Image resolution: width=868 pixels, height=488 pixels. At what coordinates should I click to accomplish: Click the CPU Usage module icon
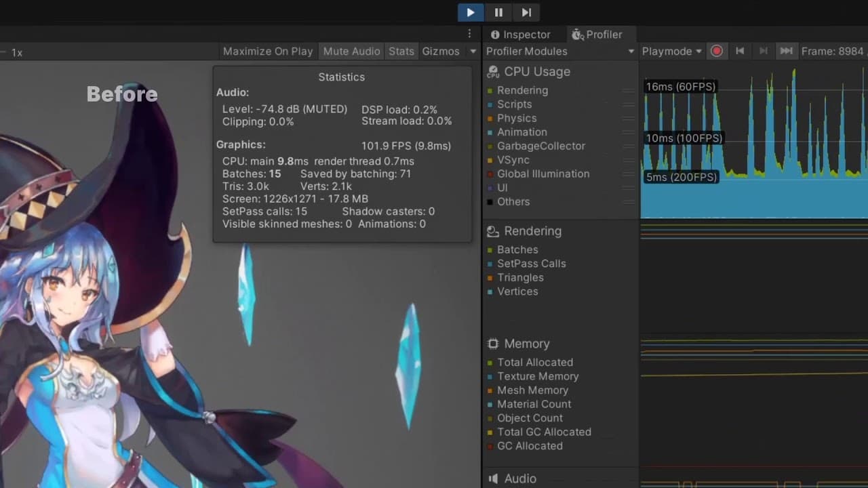pos(493,72)
